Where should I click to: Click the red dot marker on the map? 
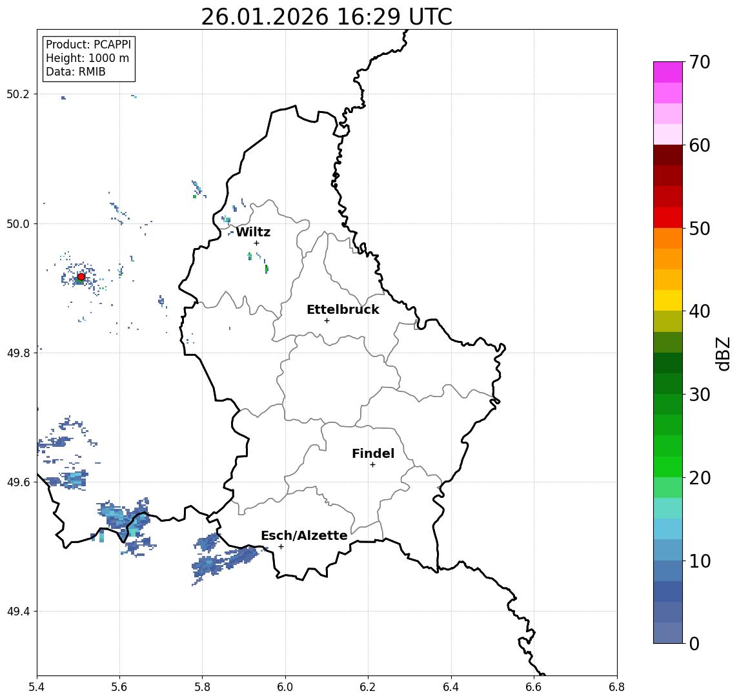coord(81,277)
